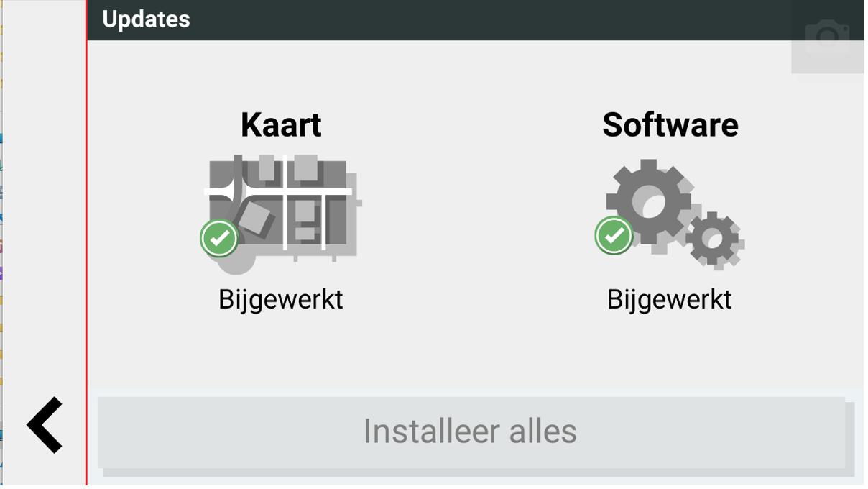The image size is (868, 489).
Task: Click the green checkmark on the gears icon
Action: coord(614,235)
